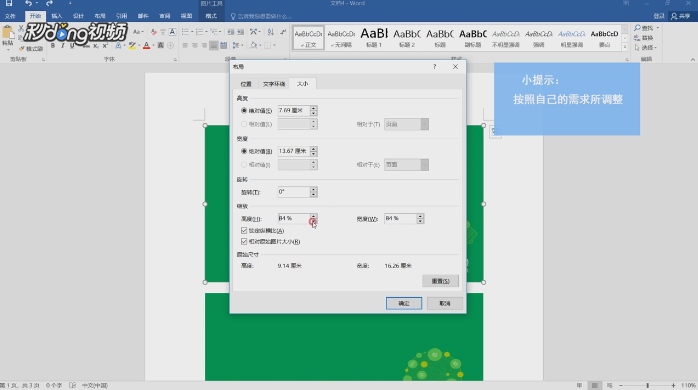The image size is (698, 390).
Task: Click the Numbering list icon
Action: (199, 32)
